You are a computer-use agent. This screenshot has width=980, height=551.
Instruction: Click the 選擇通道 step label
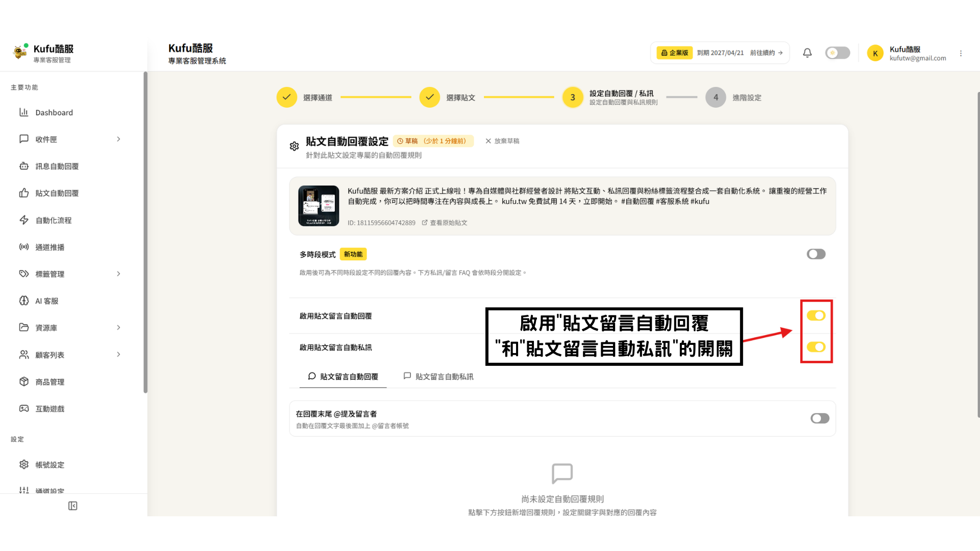[317, 97]
